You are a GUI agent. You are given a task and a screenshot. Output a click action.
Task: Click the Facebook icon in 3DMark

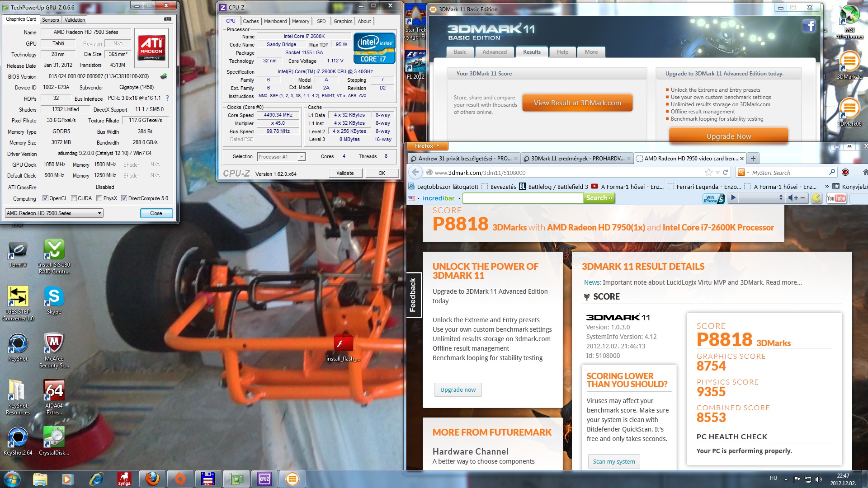coord(809,26)
